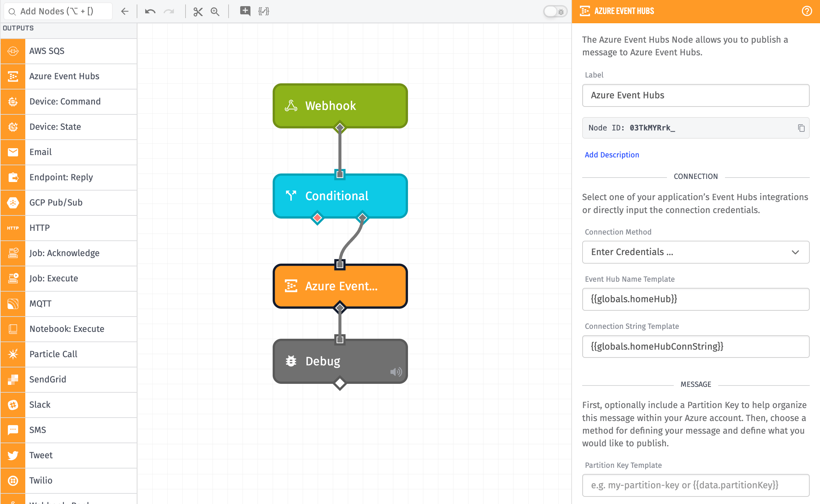The width and height of the screenshot is (820, 504).
Task: Click the Particle Call palette label
Action: 53,354
